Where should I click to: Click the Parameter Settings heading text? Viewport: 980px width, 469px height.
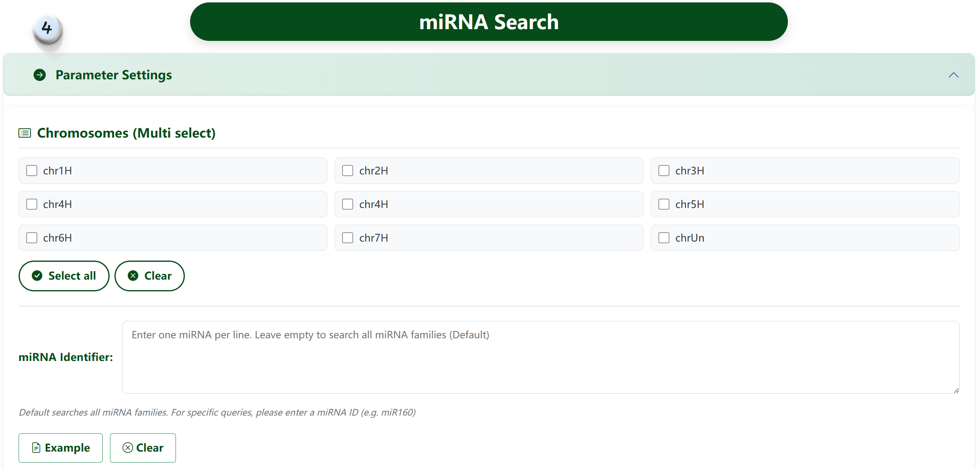coord(114,75)
